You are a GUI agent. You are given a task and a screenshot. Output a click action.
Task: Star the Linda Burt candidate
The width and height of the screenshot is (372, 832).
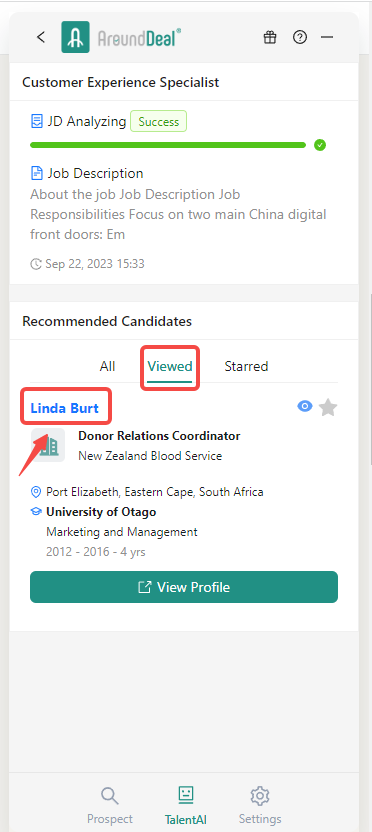pos(328,408)
